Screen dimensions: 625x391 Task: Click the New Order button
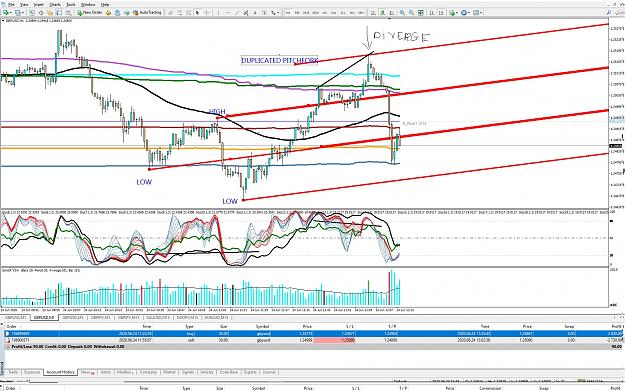90,13
